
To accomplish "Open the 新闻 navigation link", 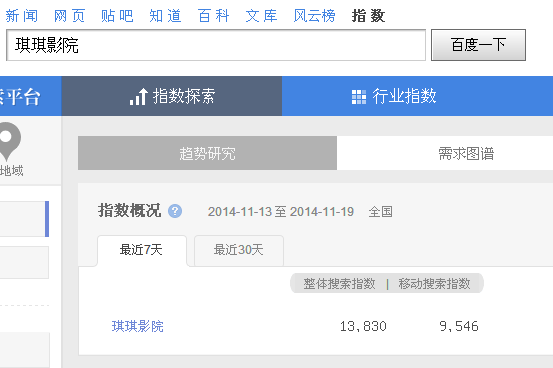I will [22, 16].
